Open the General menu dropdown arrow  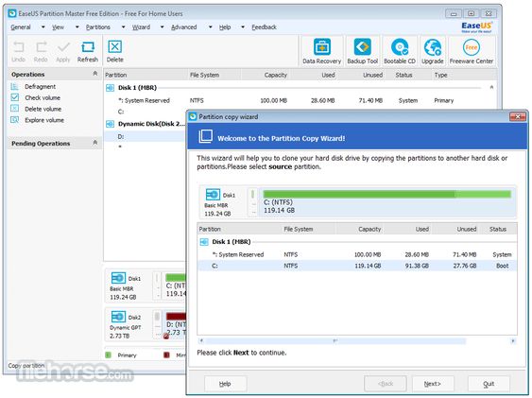pyautogui.click(x=43, y=27)
